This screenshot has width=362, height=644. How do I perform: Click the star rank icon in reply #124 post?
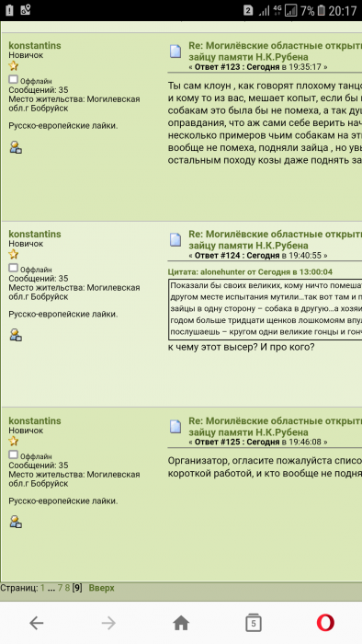point(14,254)
